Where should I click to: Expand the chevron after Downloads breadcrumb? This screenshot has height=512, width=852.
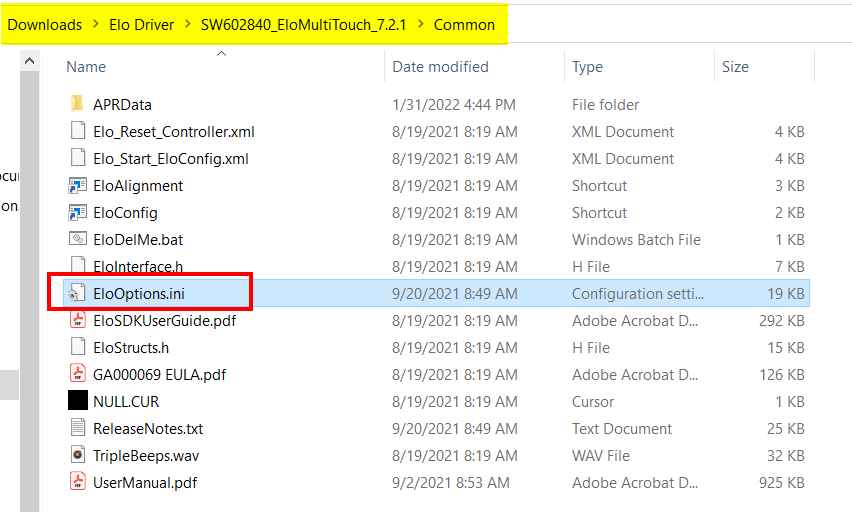point(96,24)
